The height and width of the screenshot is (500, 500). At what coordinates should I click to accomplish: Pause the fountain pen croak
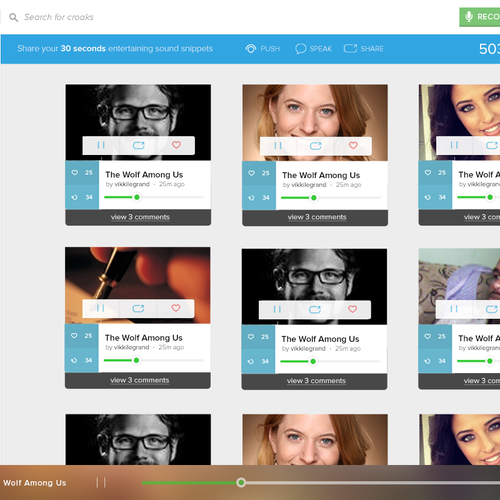point(101,308)
